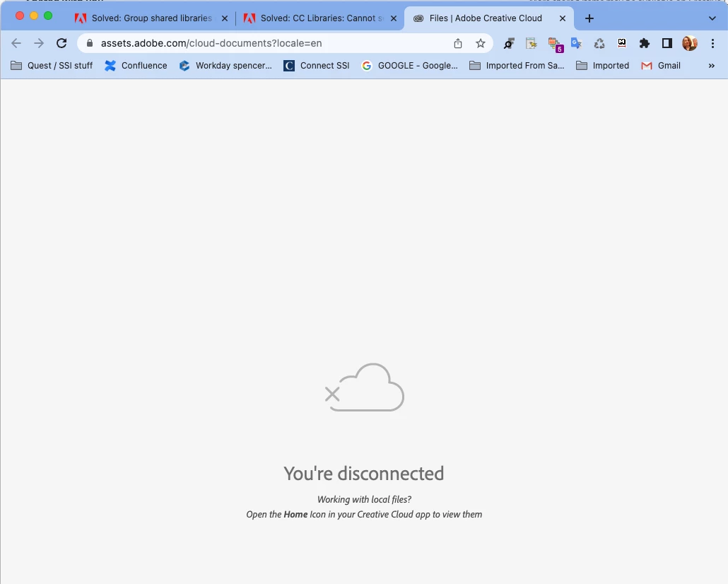Open the black-and-white square extension icon
Image resolution: width=728 pixels, height=584 pixels.
[622, 43]
